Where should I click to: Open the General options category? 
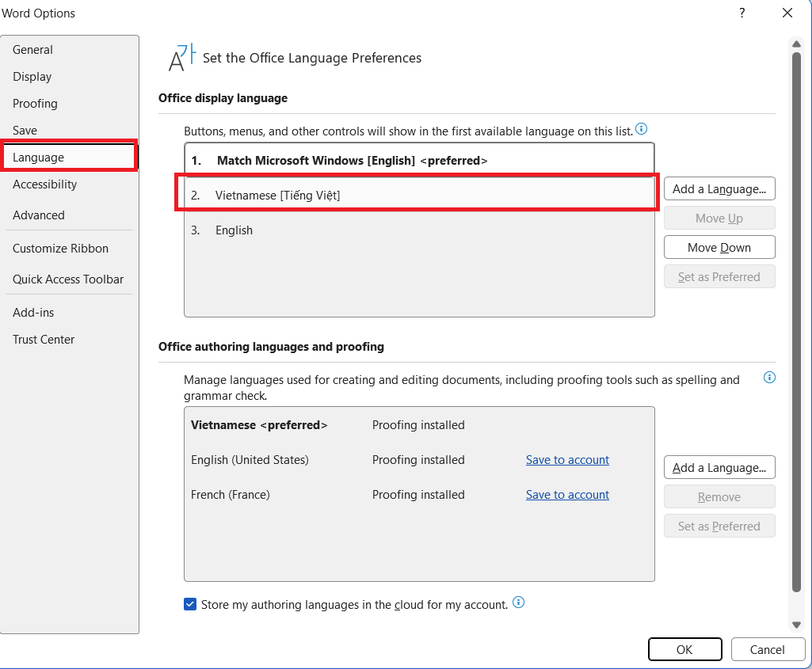70,50
